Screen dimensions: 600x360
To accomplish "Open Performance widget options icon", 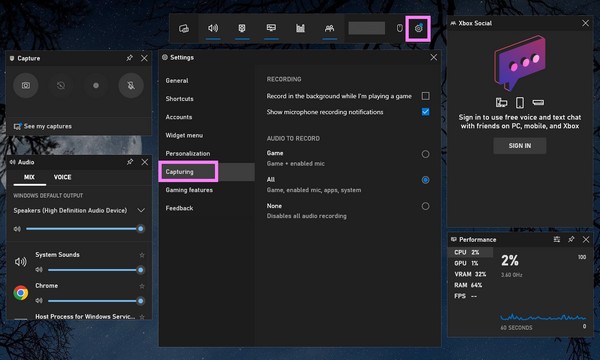I will coord(557,239).
